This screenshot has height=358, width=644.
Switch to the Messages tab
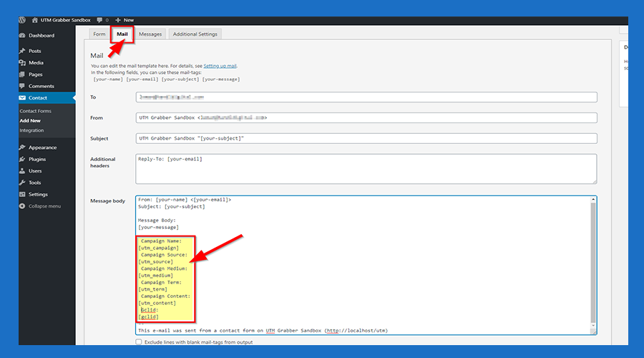pos(150,34)
